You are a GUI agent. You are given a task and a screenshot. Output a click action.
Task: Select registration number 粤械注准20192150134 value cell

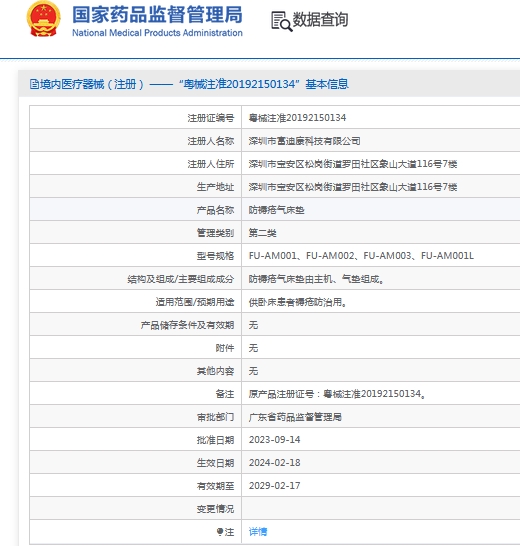[x=297, y=118]
